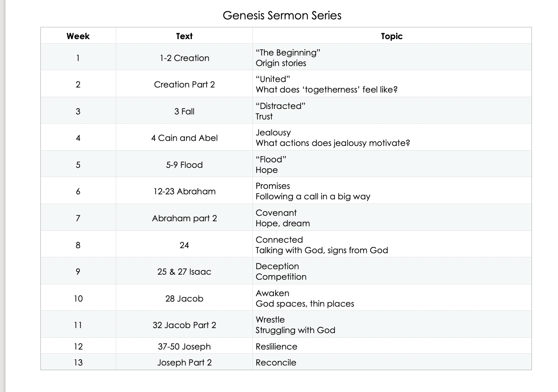Select the Text column header

(184, 36)
